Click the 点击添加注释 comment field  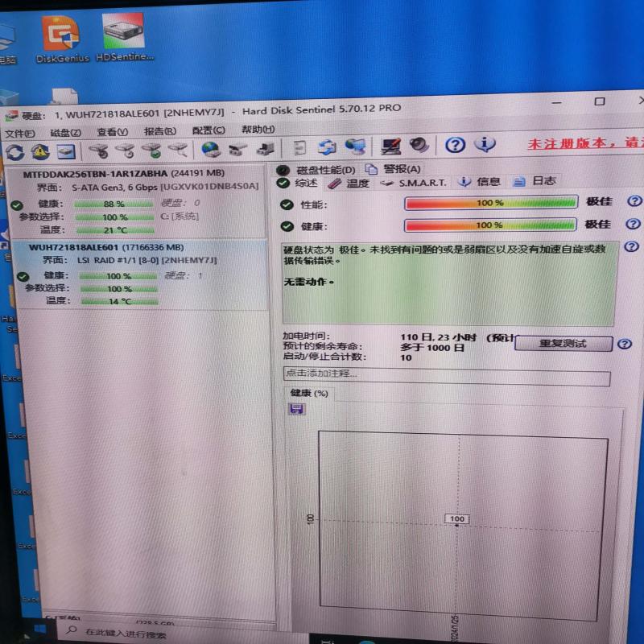(x=447, y=375)
